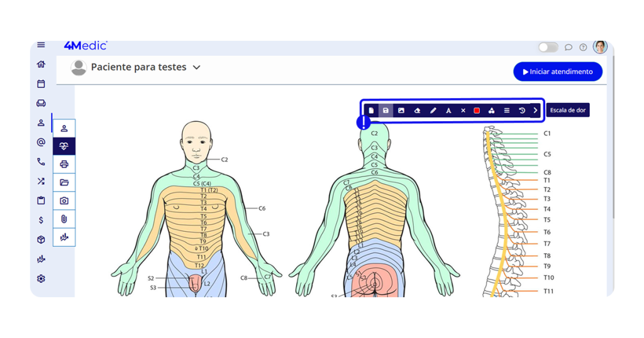The width and height of the screenshot is (644, 338).
Task: Expand the Paciente para testes dropdown
Action: (196, 67)
